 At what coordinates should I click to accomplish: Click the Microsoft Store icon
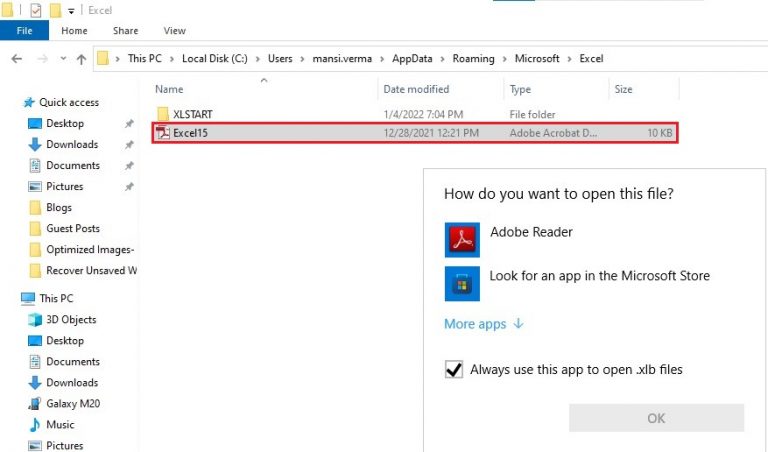tap(462, 283)
